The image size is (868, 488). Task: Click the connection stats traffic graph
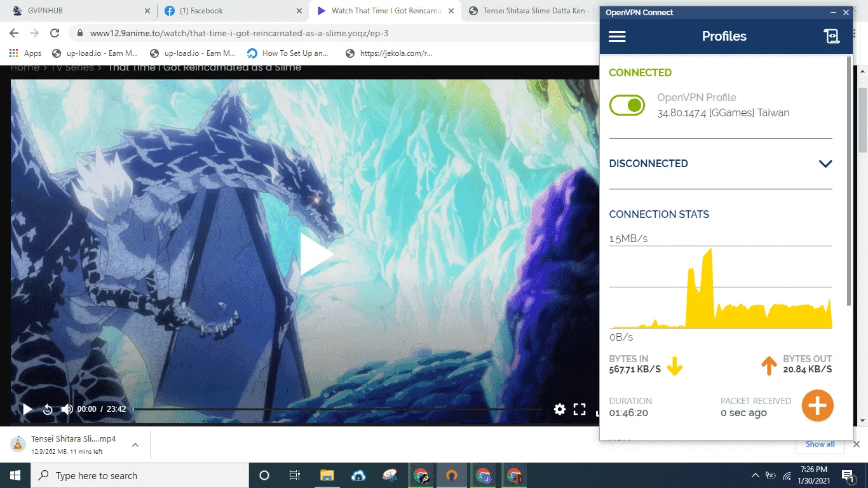click(x=721, y=287)
